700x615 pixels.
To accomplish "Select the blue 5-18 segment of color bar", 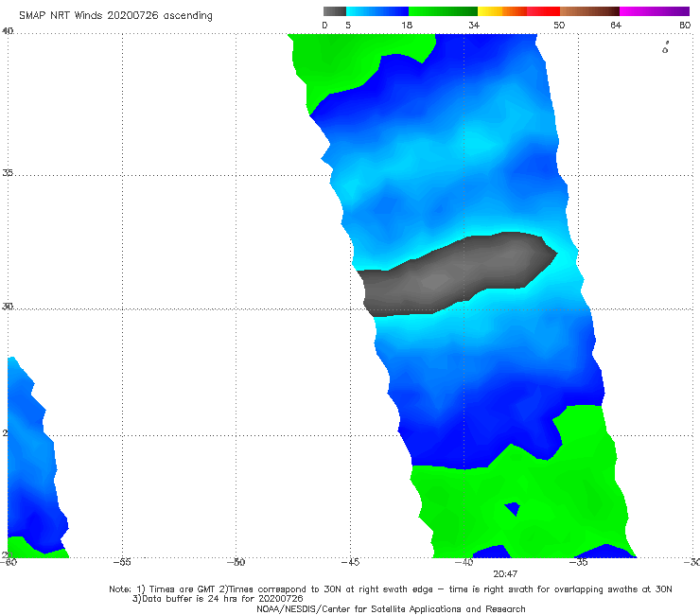I will (377, 11).
